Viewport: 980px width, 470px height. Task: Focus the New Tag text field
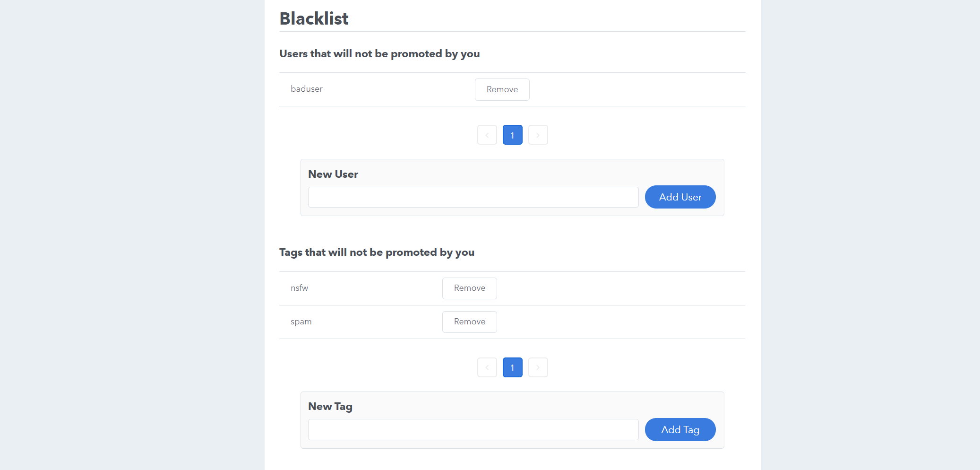click(x=473, y=430)
